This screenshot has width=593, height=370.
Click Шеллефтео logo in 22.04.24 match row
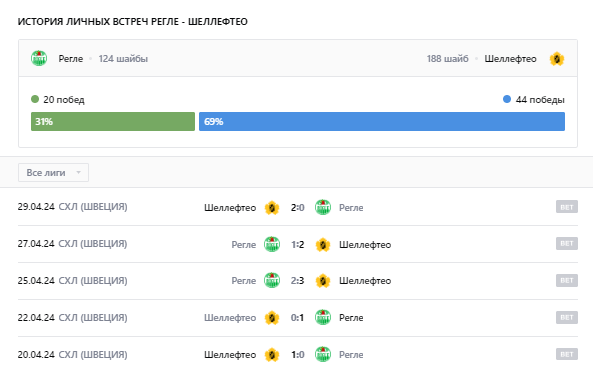pos(272,318)
